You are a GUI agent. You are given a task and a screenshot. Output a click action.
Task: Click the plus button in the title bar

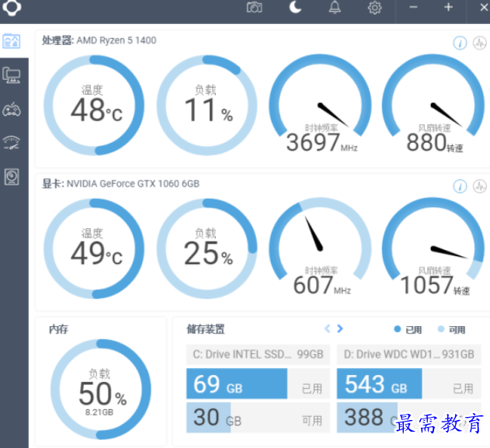point(448,7)
